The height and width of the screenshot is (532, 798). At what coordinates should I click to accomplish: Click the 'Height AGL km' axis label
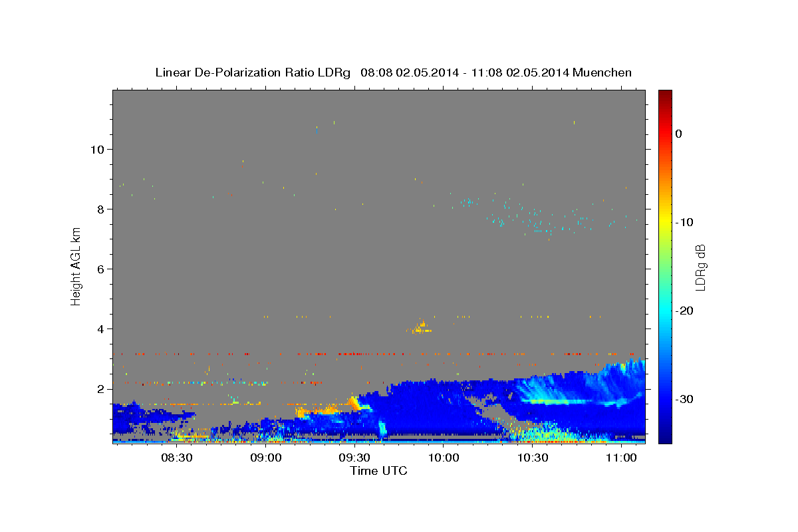click(76, 266)
